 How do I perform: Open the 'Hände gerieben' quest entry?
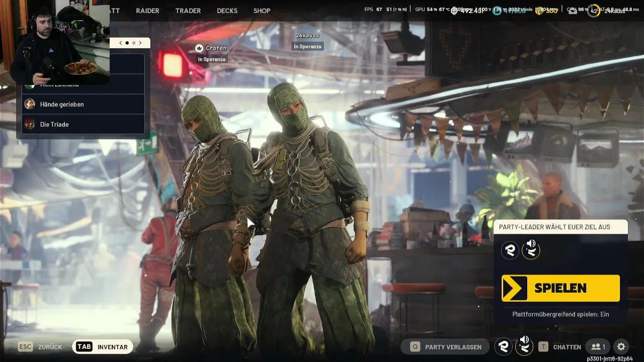(x=83, y=104)
